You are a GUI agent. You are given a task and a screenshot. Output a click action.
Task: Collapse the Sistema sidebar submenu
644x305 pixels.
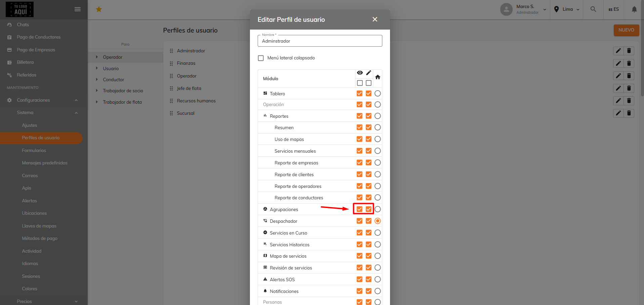click(x=76, y=113)
